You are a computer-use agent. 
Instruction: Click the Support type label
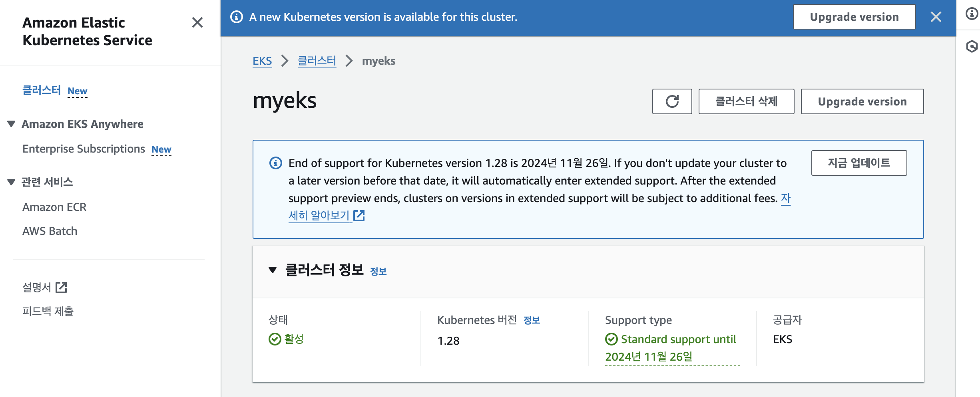[x=638, y=320]
